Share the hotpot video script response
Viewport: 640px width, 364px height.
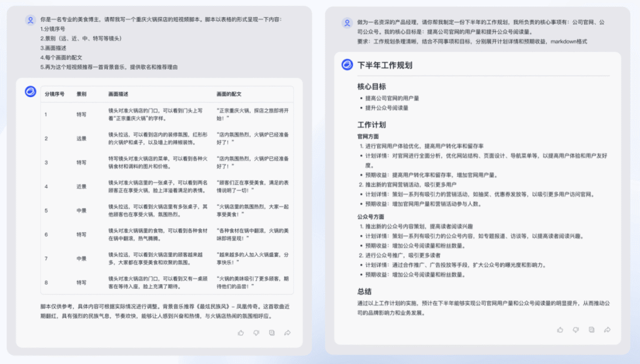point(287,333)
